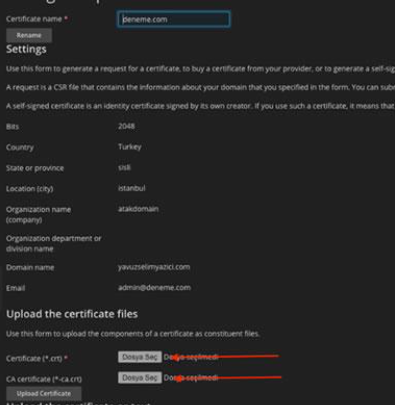
Task: Select the city value istanbul
Action: [132, 188]
